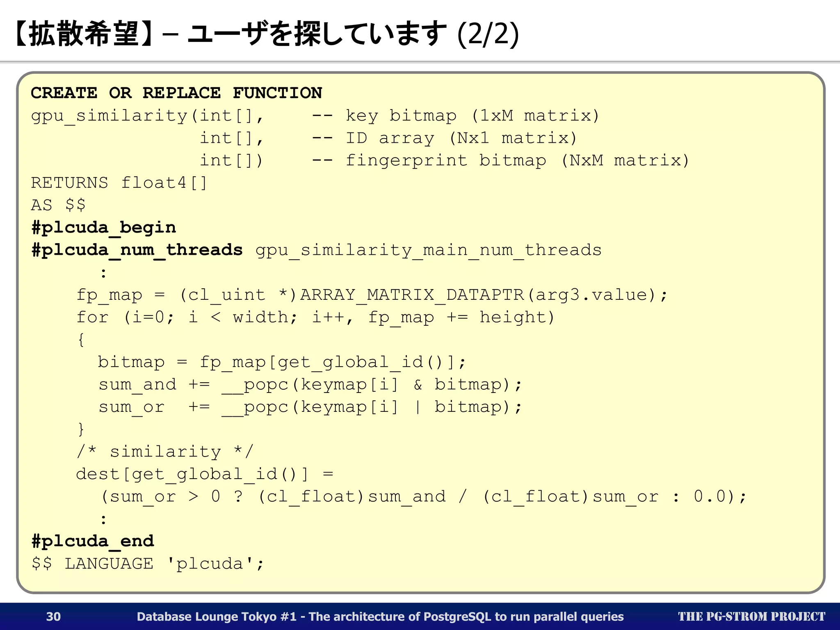Click the footer 'Database Lounge Tokyo #1' title text
The height and width of the screenshot is (630, 840).
pyautogui.click(x=380, y=616)
